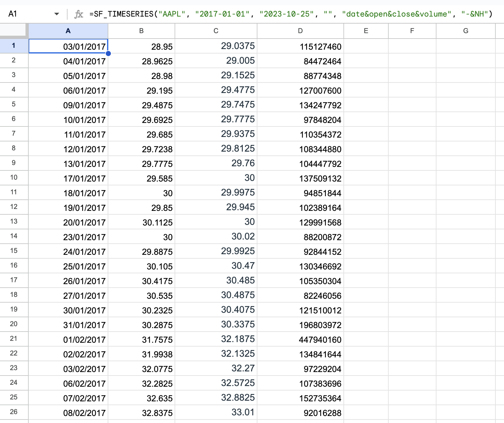Click cell with date 04/01/2017
This screenshot has height=423, width=504.
pos(68,61)
